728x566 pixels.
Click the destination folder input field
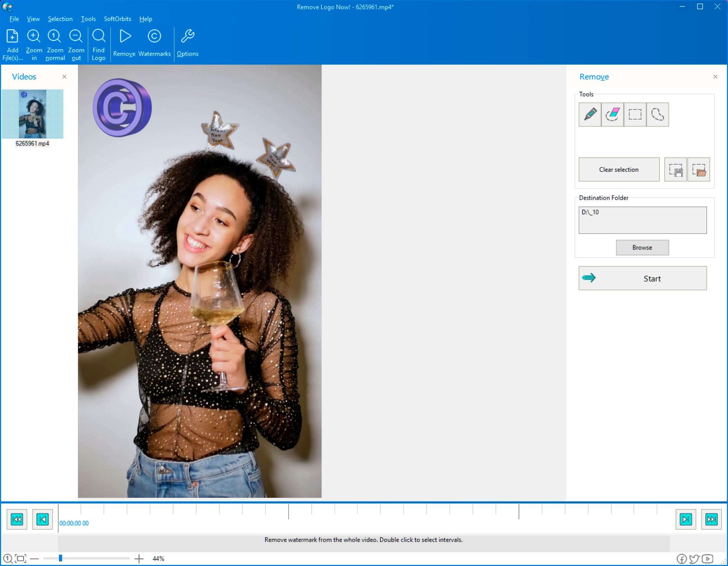[x=642, y=220]
